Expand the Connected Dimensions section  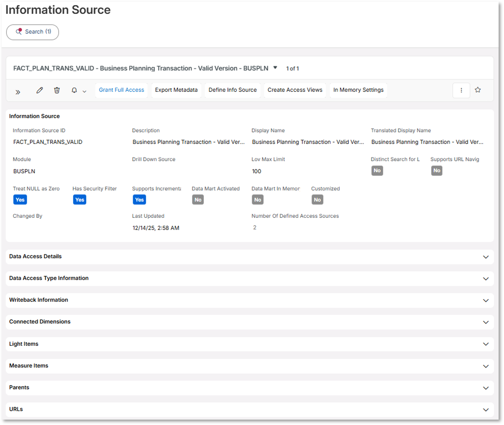click(250, 322)
